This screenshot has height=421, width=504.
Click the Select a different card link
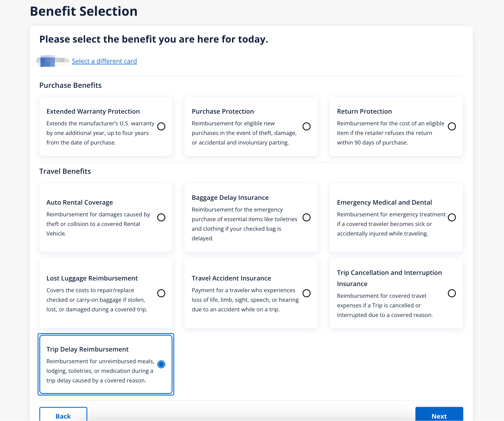[x=104, y=61]
